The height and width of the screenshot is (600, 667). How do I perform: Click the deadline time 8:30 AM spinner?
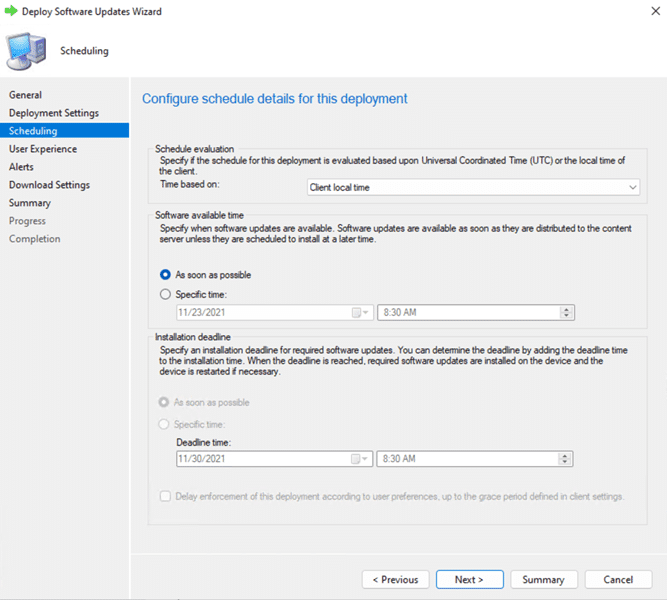(567, 459)
